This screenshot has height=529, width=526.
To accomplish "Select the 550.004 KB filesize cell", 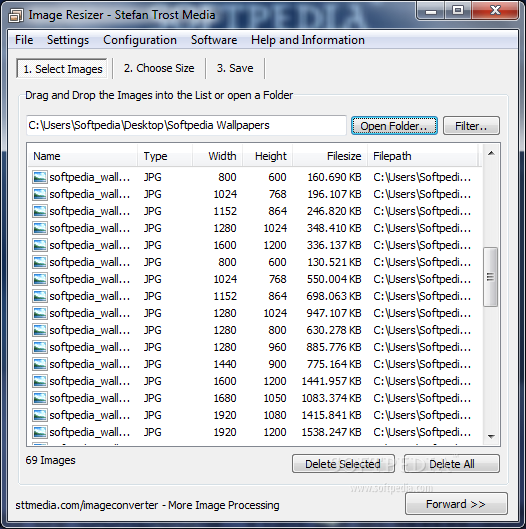I will [x=334, y=279].
